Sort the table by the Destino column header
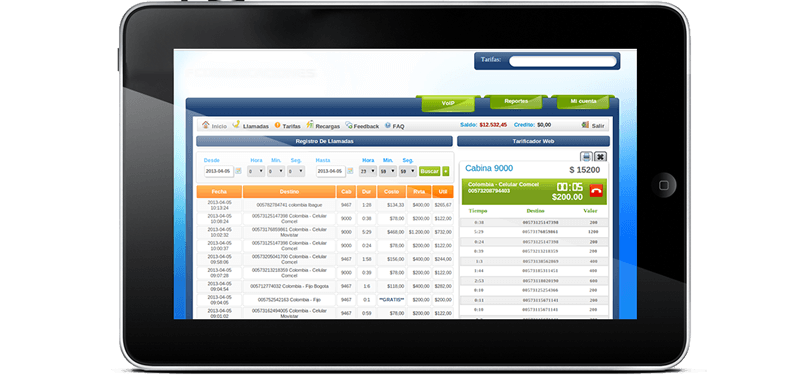 coord(289,192)
